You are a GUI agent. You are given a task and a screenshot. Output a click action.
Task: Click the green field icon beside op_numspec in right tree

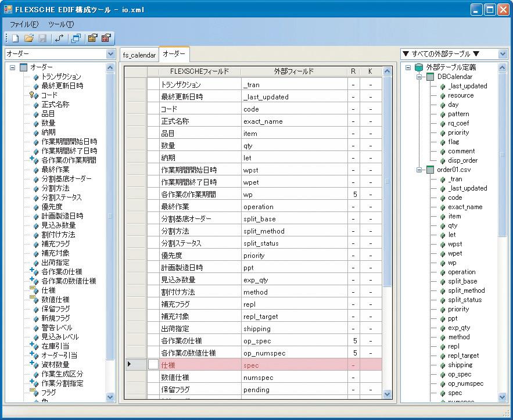pos(443,384)
